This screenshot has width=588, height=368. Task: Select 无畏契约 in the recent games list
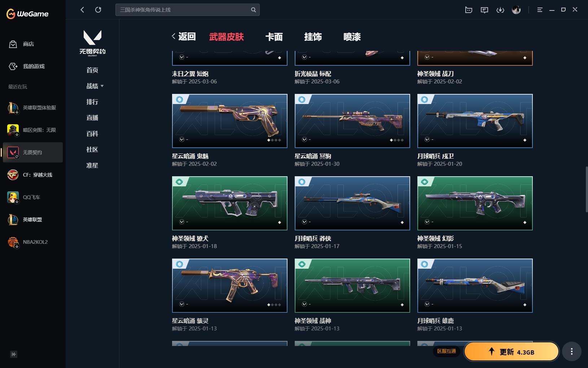coord(33,152)
